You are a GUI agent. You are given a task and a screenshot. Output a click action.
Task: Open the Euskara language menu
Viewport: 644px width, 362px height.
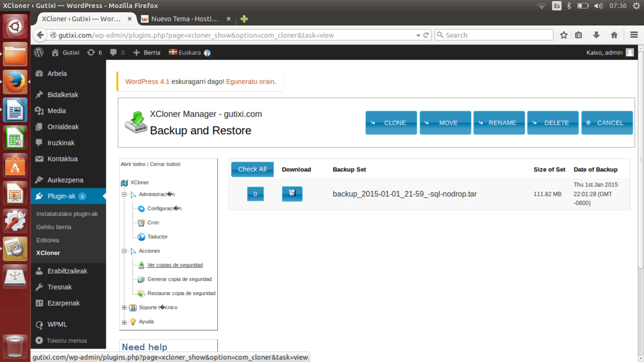point(185,53)
